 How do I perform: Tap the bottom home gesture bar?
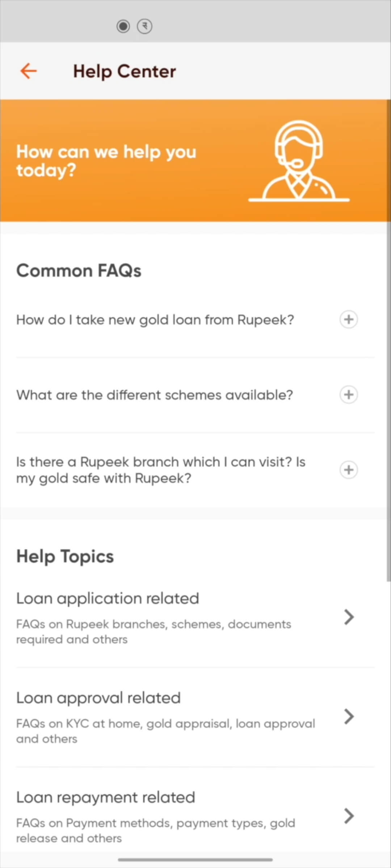click(x=195, y=860)
